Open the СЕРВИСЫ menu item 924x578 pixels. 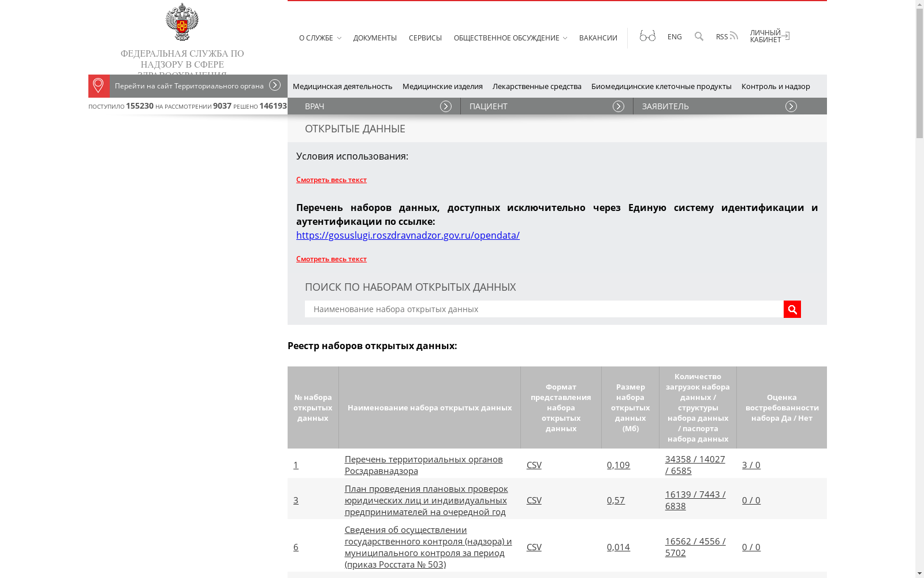tap(425, 38)
